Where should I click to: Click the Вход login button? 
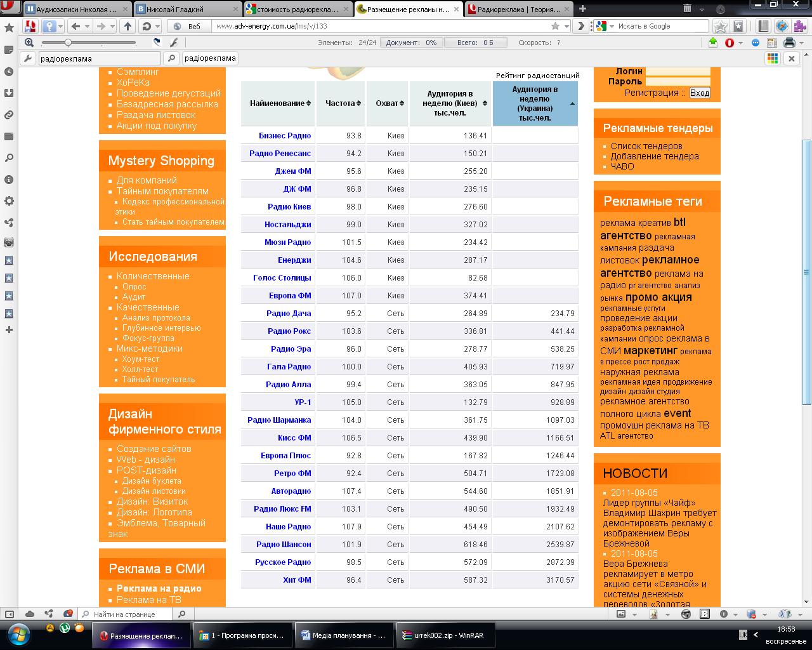click(x=700, y=93)
